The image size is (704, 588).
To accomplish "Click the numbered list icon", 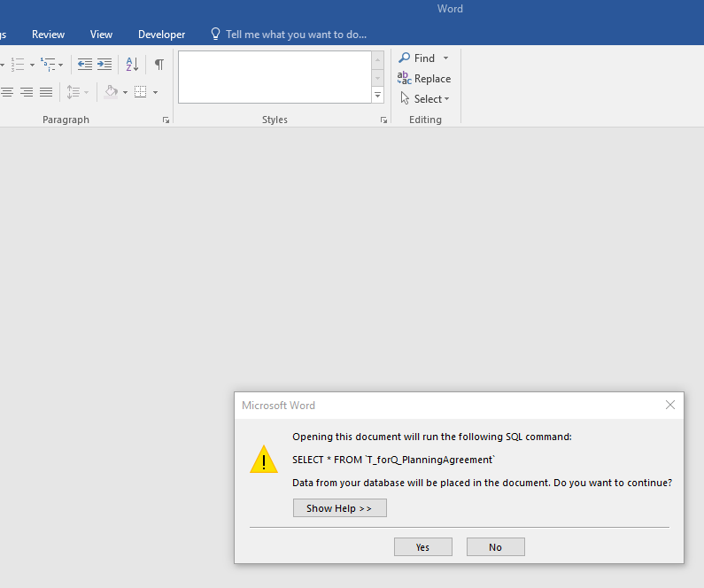I will click(18, 64).
